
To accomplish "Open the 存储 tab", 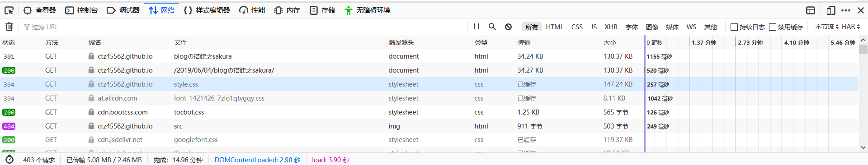I will [x=322, y=10].
